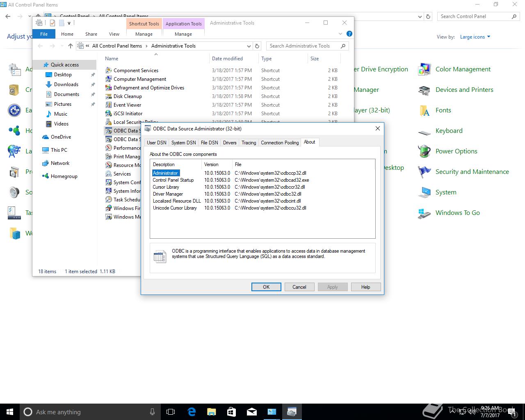Image resolution: width=525 pixels, height=420 pixels.
Task: Select Services shortcut in file list
Action: (121, 174)
